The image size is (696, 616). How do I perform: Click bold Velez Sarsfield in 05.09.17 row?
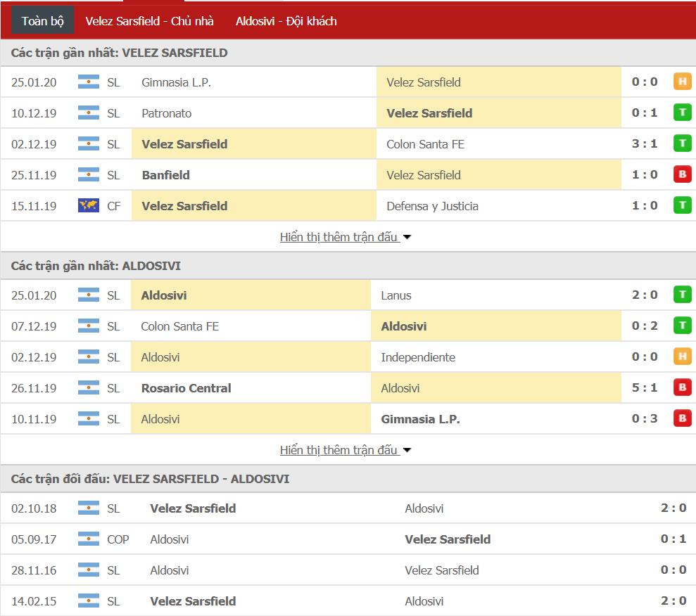[x=448, y=539]
